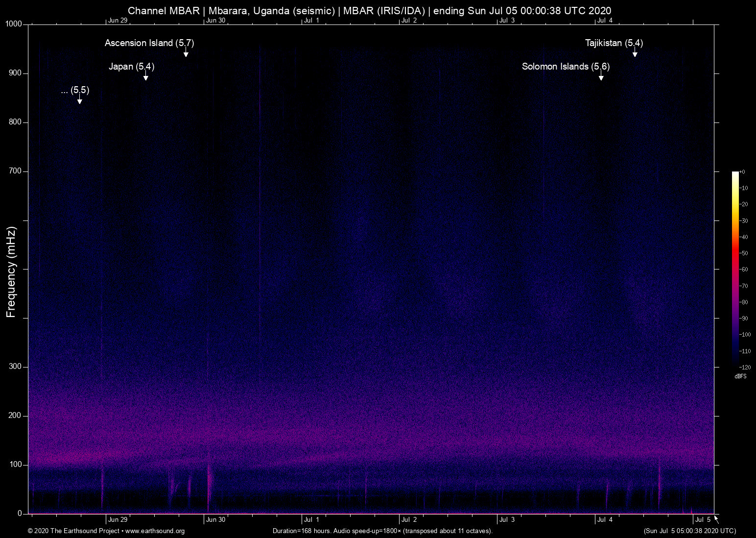Click the arrow marker below Tajikistan (5.4)
Viewport: 756px width, 538px height.
tap(635, 54)
